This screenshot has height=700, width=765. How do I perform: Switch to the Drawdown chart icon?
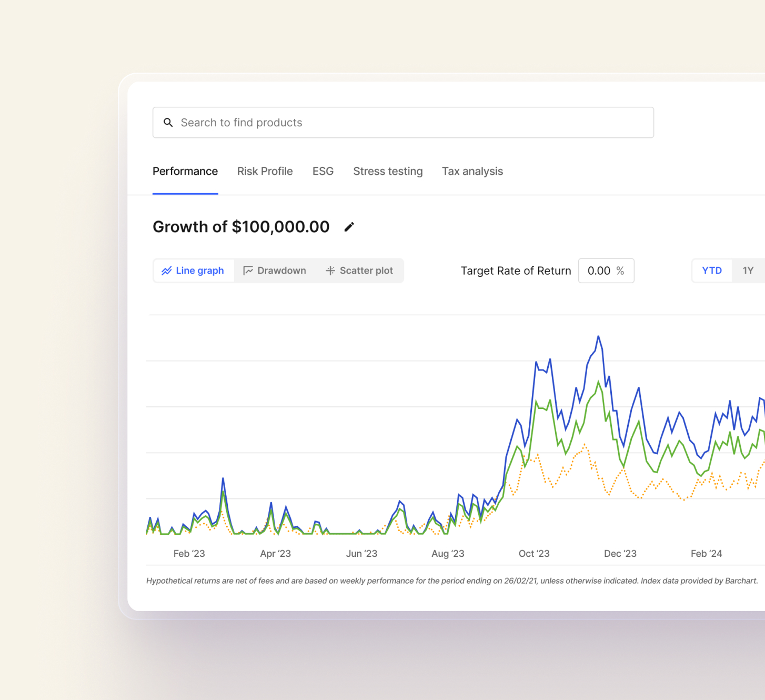248,271
